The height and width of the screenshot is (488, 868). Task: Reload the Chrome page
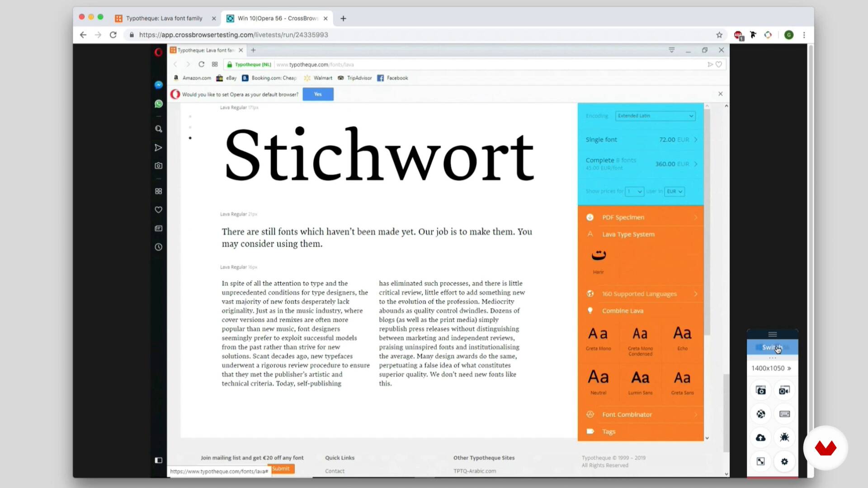point(113,35)
